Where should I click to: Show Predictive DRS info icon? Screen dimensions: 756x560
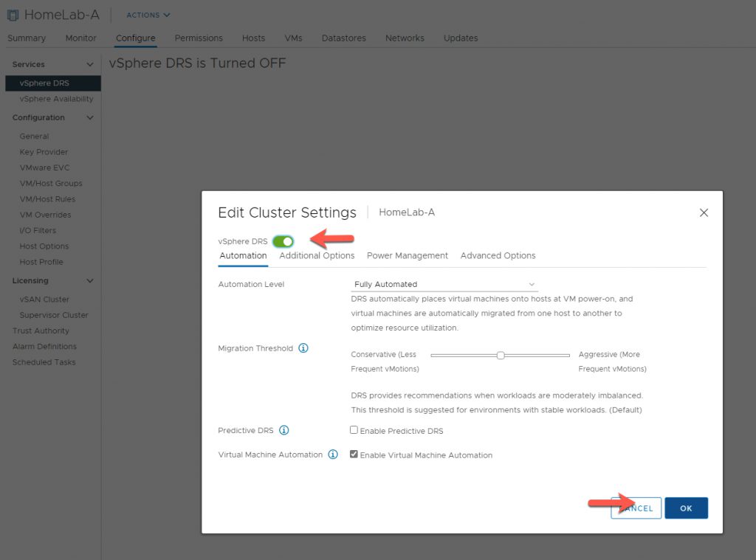[284, 430]
